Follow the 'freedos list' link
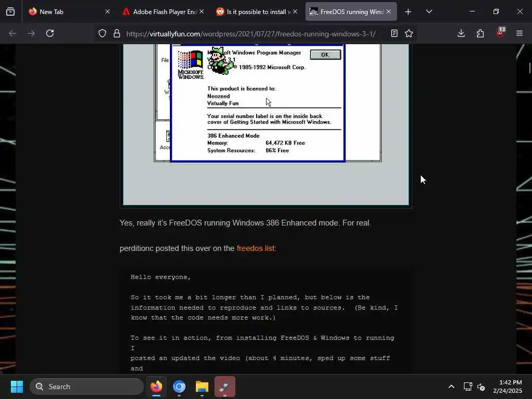Screen dimensions: 532x399 [x=256, y=248]
